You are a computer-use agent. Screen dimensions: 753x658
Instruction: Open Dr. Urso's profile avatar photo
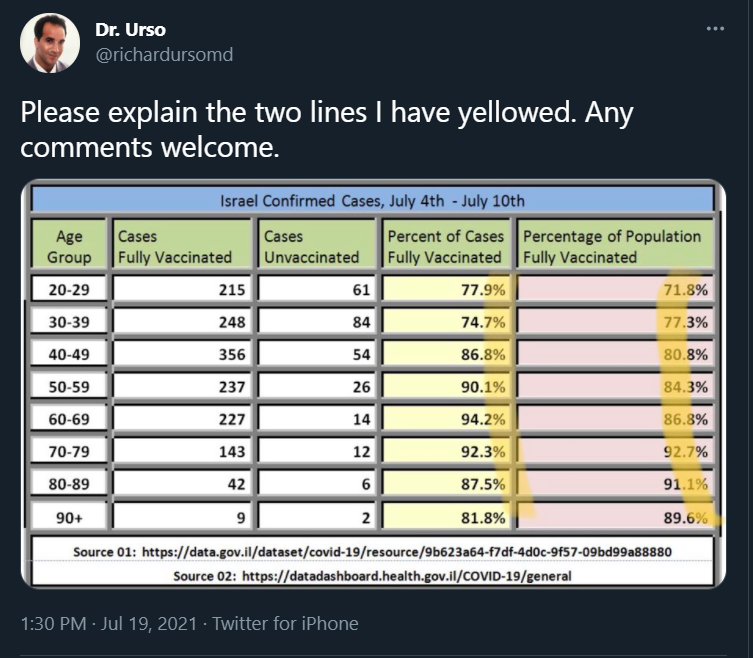click(x=50, y=43)
